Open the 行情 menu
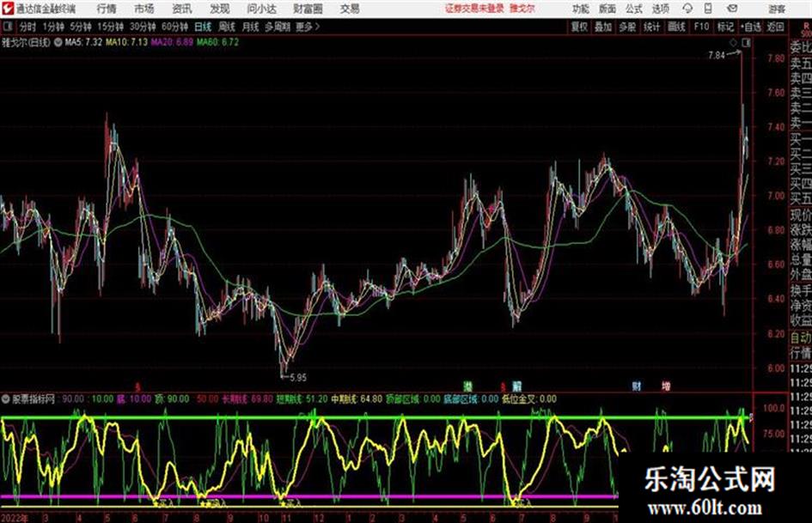812x523 pixels. coord(107,9)
